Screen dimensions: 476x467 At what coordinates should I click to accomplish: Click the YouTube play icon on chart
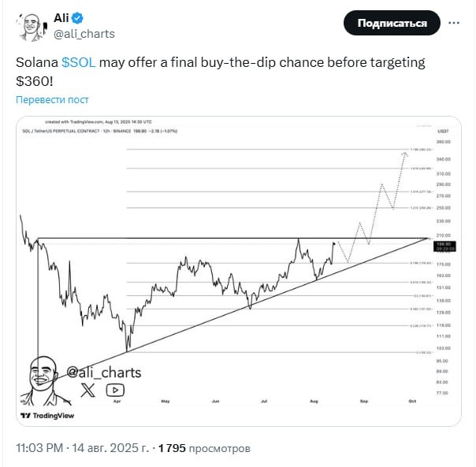114,389
